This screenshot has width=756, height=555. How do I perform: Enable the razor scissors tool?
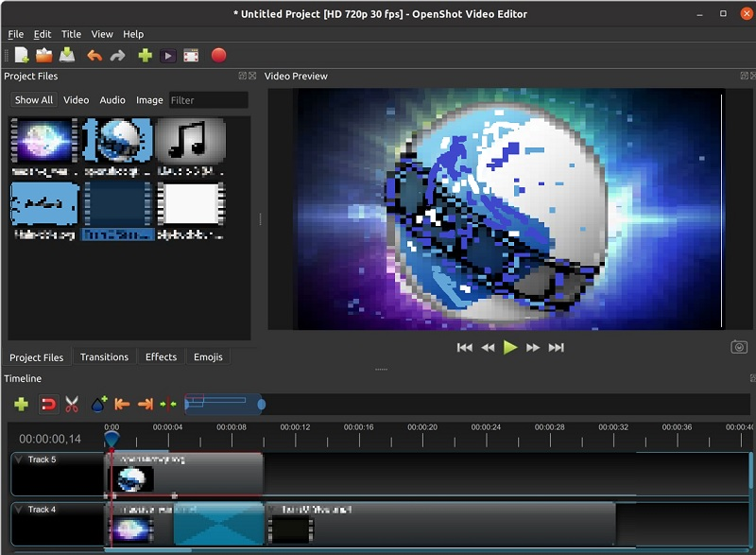click(72, 404)
